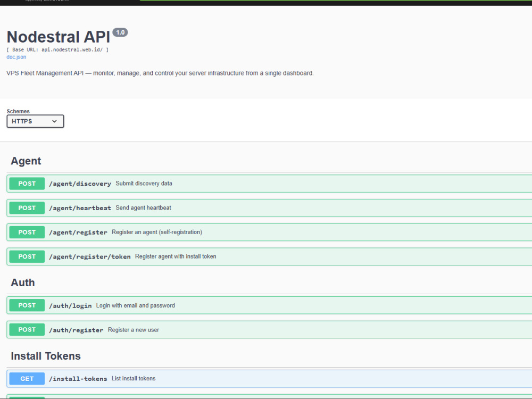Click 'Register an agent (self-registration)' text

pos(157,232)
